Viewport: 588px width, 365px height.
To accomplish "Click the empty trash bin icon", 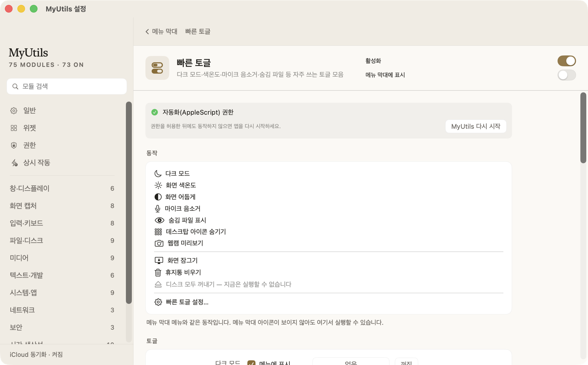I will [158, 272].
